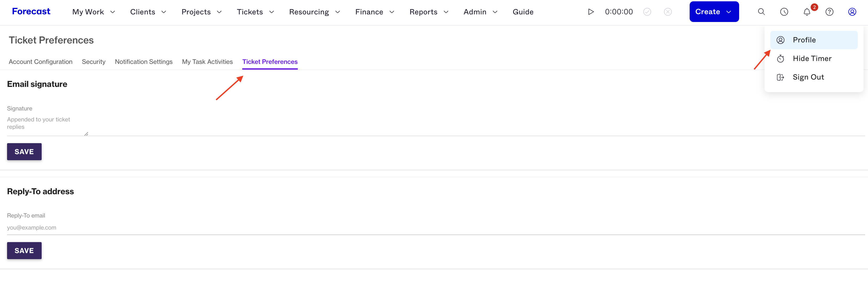Click the Forecast logo

(x=31, y=12)
